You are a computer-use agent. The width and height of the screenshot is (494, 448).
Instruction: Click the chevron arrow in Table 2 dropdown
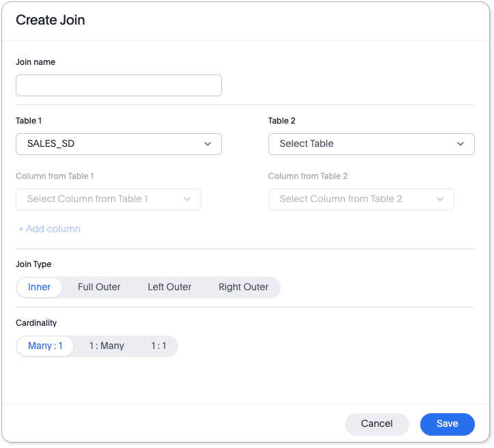coord(461,144)
